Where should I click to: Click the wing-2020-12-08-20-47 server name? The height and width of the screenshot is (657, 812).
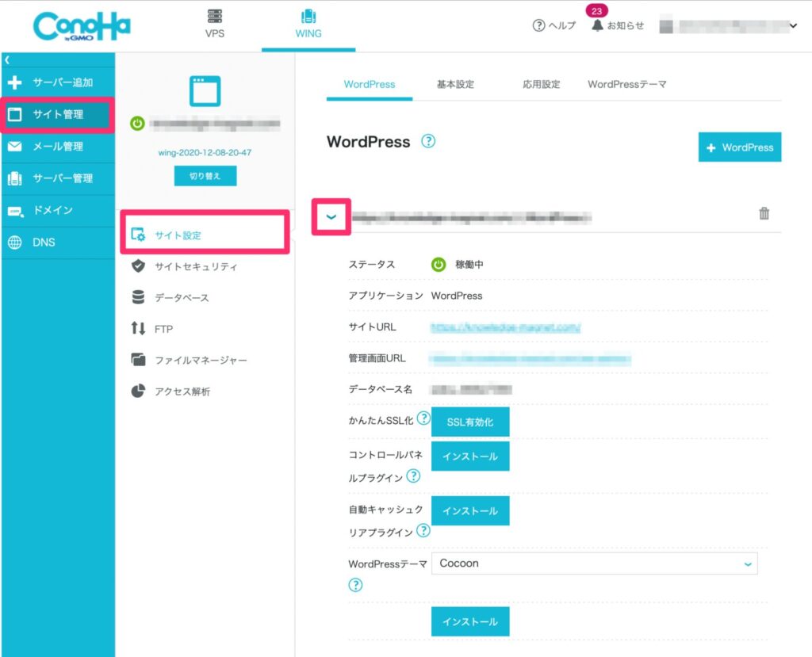click(205, 153)
